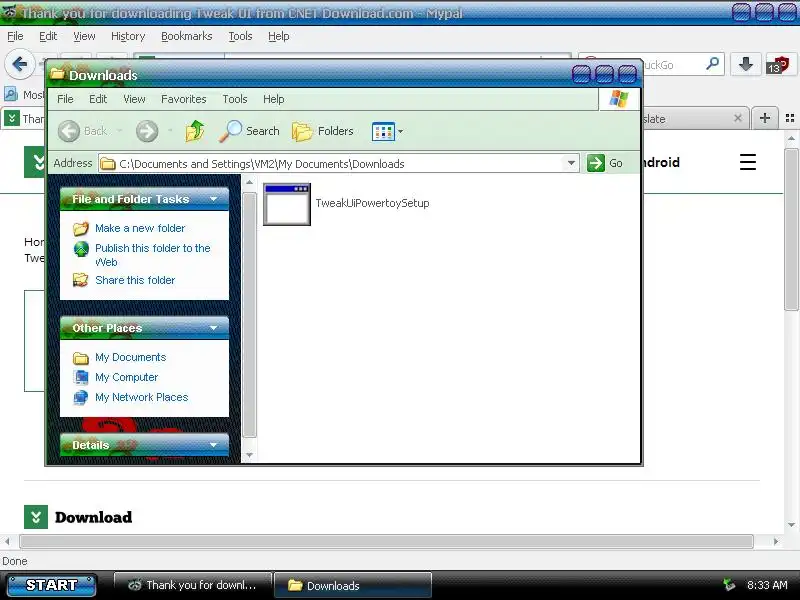Click the 8:33 AM clock
The image size is (800, 600).
click(767, 585)
